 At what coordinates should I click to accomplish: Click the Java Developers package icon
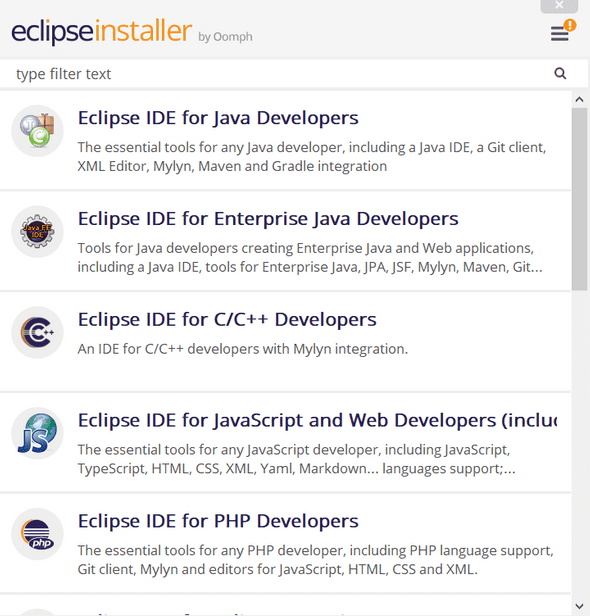[37, 131]
